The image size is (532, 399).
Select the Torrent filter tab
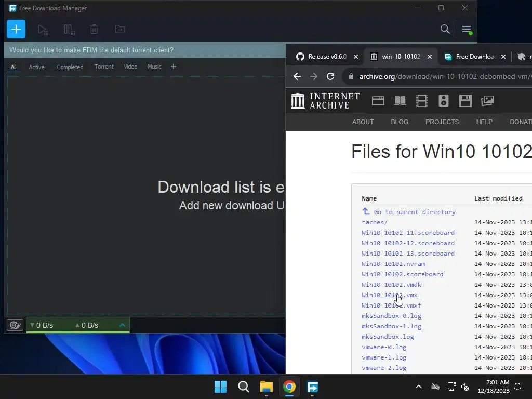pyautogui.click(x=104, y=66)
